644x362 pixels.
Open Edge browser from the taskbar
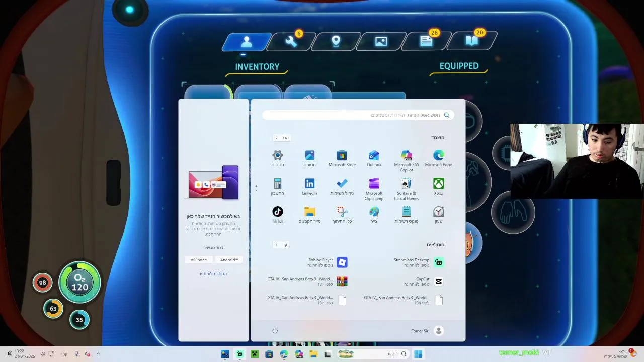[x=284, y=354]
